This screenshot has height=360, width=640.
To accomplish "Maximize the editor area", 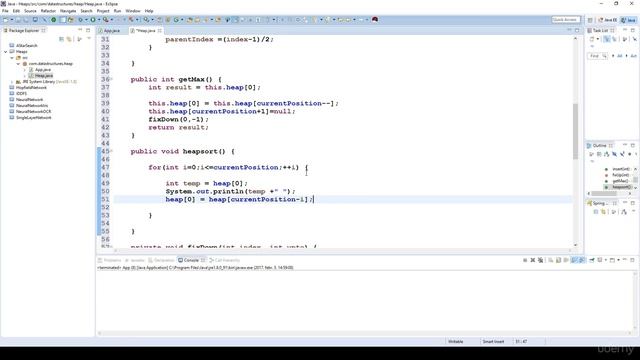I will click(577, 31).
